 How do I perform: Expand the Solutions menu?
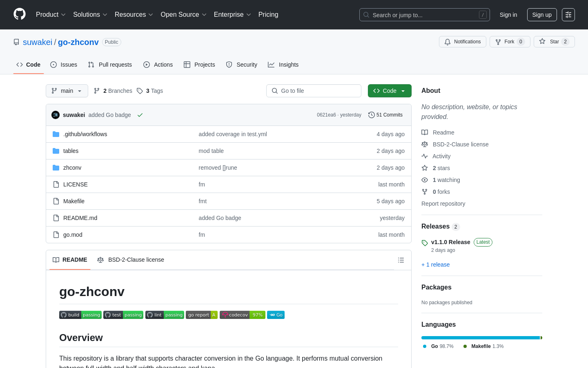point(90,15)
